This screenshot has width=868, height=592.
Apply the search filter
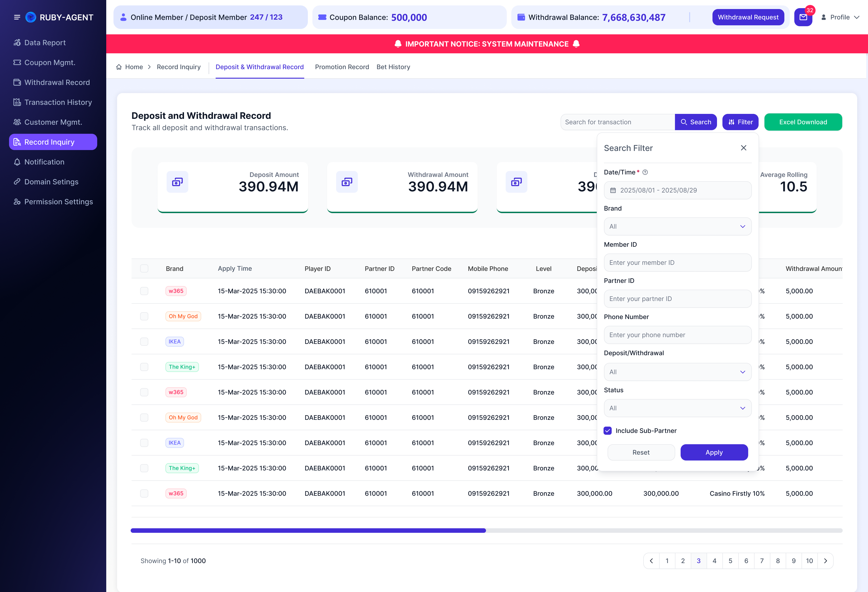coord(714,452)
